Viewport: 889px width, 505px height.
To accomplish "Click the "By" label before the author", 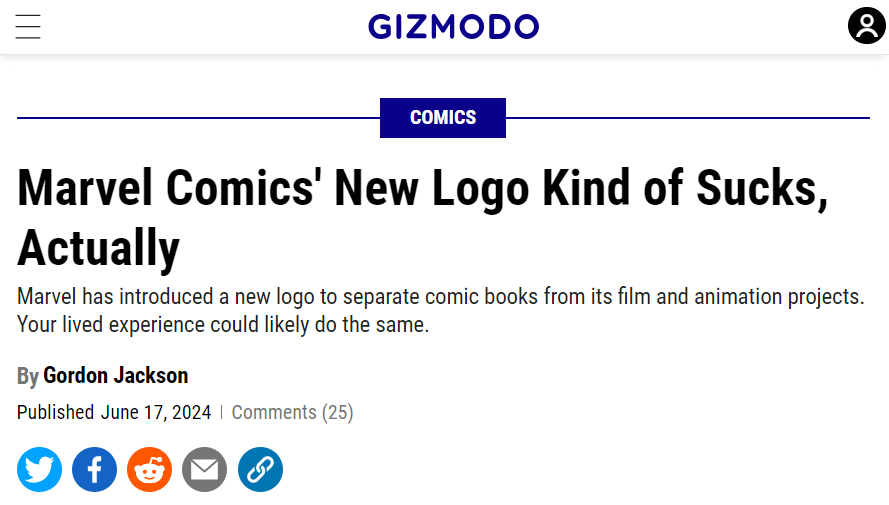I will 27,377.
